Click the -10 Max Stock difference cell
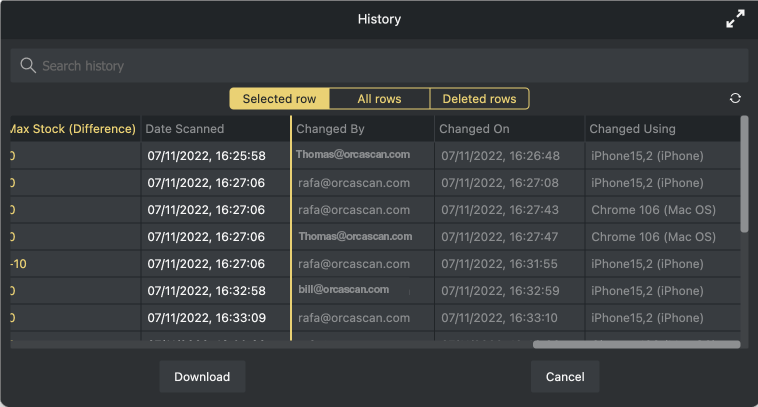The height and width of the screenshot is (407, 758). 18,264
